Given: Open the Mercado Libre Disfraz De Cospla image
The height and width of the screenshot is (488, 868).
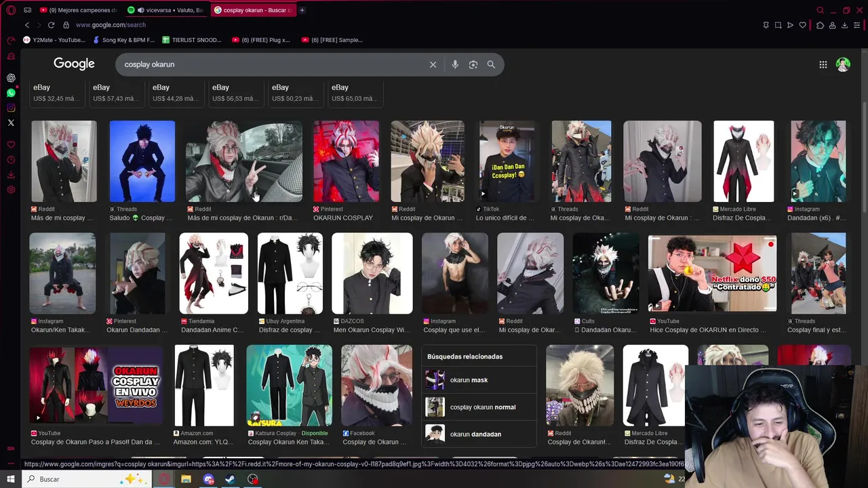Looking at the screenshot, I should coord(744,161).
